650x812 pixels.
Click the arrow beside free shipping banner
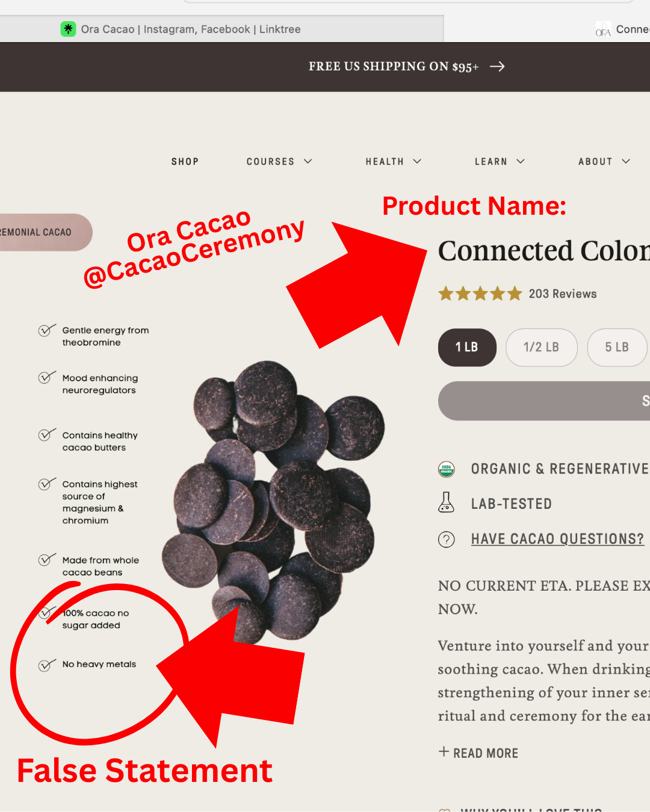[x=497, y=66]
